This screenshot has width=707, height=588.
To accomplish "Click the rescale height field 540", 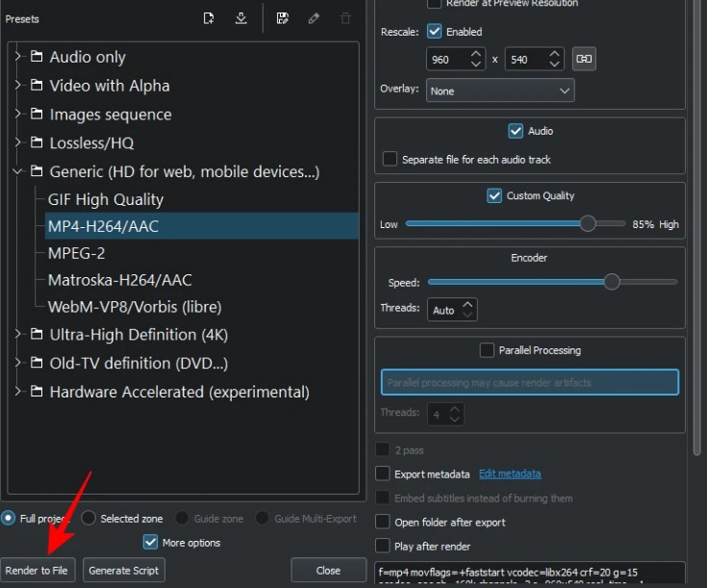I will click(x=526, y=59).
